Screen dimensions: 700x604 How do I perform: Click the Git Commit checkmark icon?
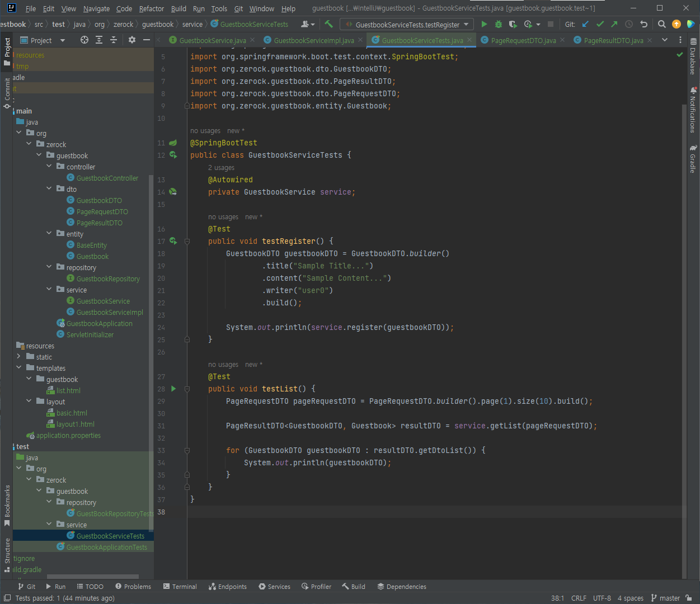(x=600, y=24)
